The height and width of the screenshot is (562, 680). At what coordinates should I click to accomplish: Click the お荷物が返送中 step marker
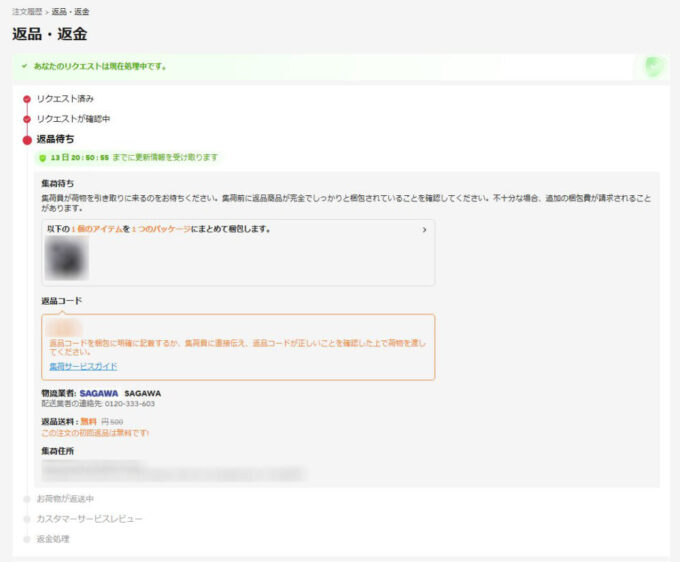(x=27, y=500)
